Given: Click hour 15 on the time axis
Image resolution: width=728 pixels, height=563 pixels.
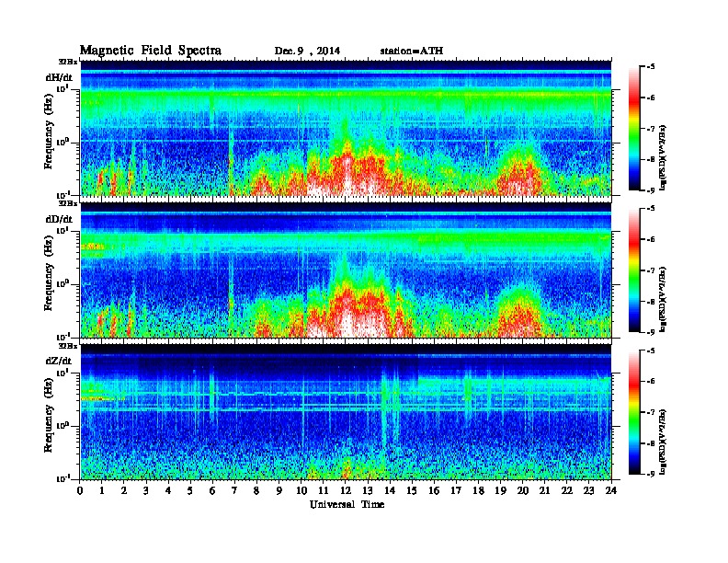Looking at the screenshot, I should [x=412, y=490].
